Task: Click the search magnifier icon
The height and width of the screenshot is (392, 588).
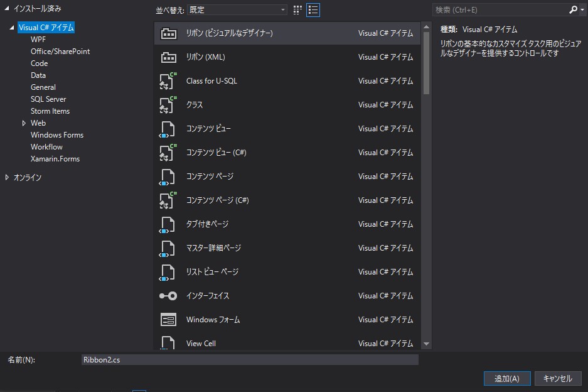Action: [573, 10]
